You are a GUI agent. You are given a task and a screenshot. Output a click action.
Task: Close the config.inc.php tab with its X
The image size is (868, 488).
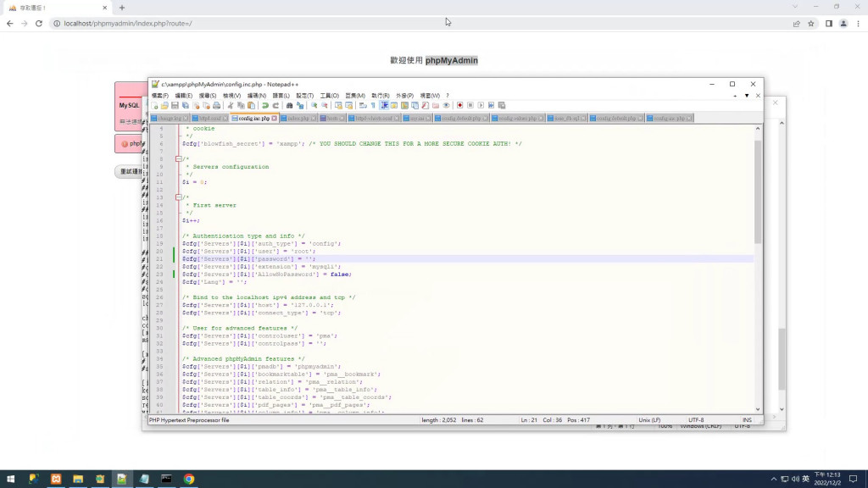coord(274,119)
